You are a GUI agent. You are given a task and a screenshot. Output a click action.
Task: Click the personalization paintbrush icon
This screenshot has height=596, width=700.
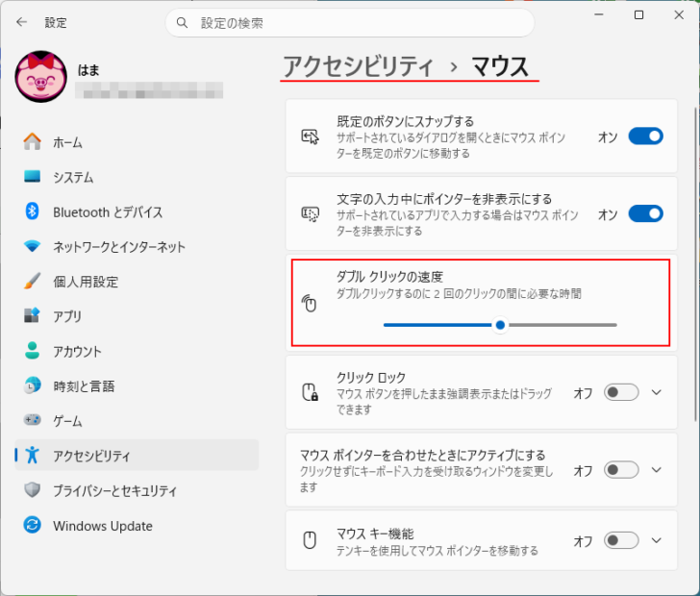coord(32,281)
